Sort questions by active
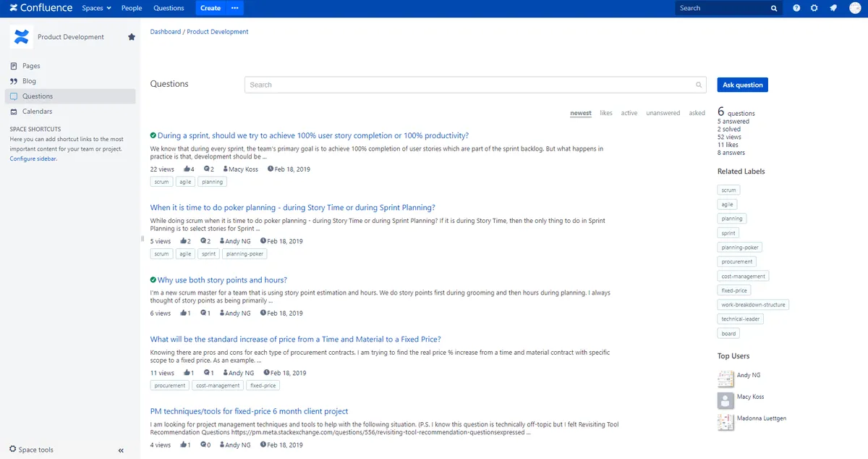The image size is (868, 459). [x=629, y=113]
